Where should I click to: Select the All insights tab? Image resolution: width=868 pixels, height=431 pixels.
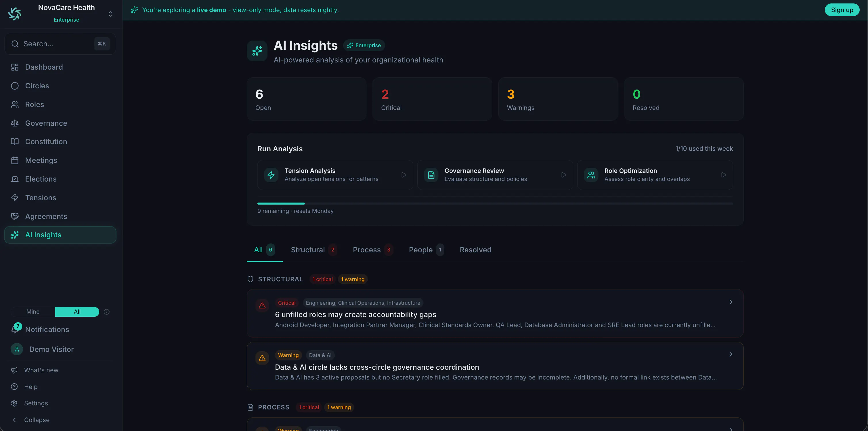pos(265,250)
